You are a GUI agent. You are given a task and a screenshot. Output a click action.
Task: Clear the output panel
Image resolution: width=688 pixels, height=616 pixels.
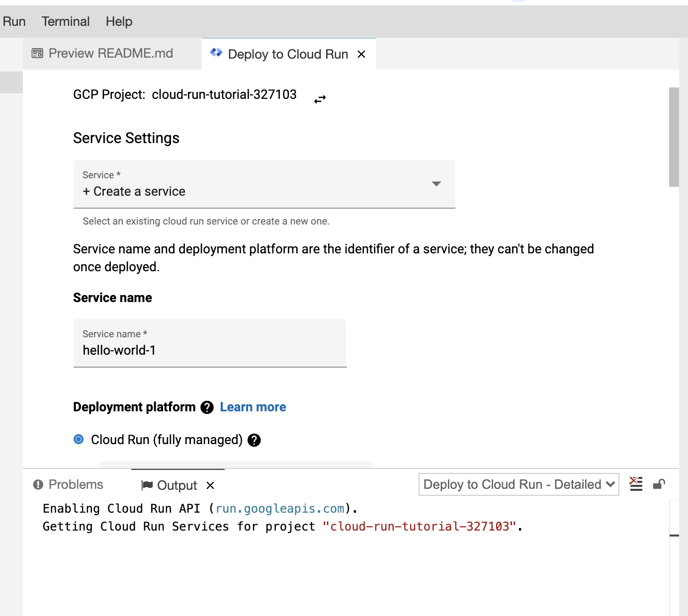point(636,484)
